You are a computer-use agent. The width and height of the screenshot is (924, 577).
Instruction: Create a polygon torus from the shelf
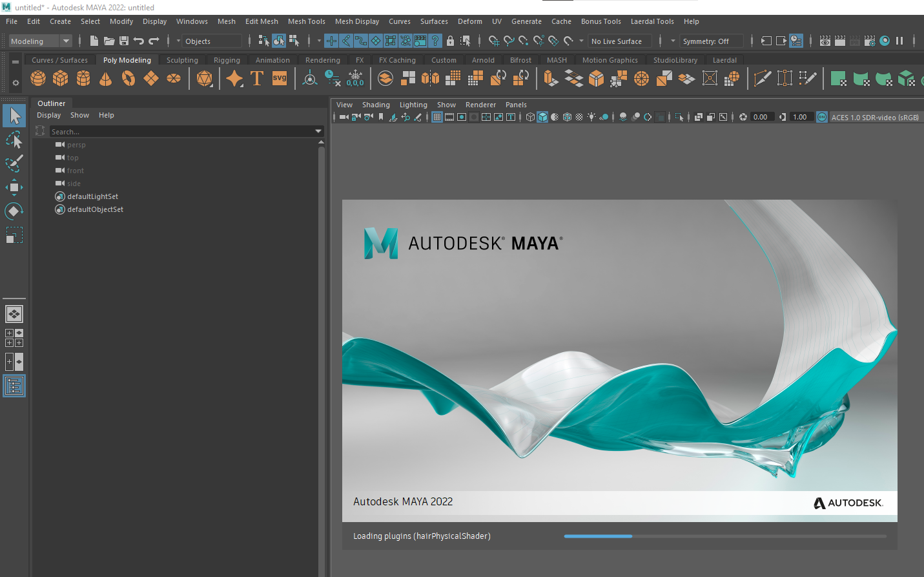coord(128,79)
